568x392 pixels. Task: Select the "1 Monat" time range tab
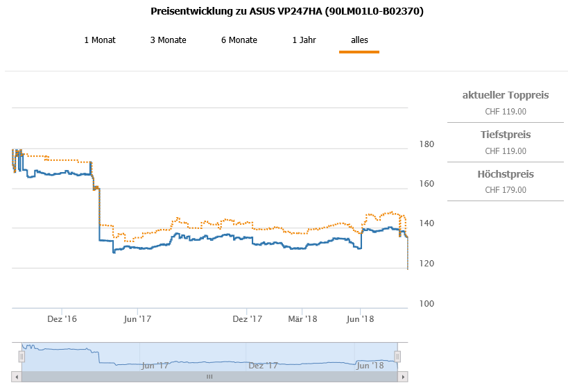pos(100,40)
